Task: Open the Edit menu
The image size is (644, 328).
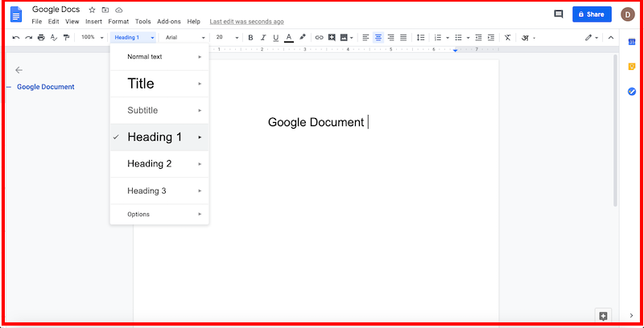Action: 53,22
